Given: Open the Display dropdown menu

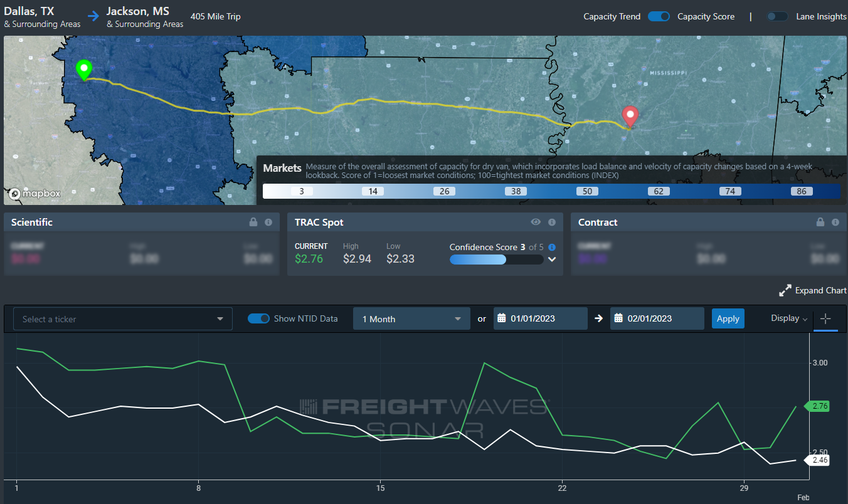Looking at the screenshot, I should [x=789, y=318].
